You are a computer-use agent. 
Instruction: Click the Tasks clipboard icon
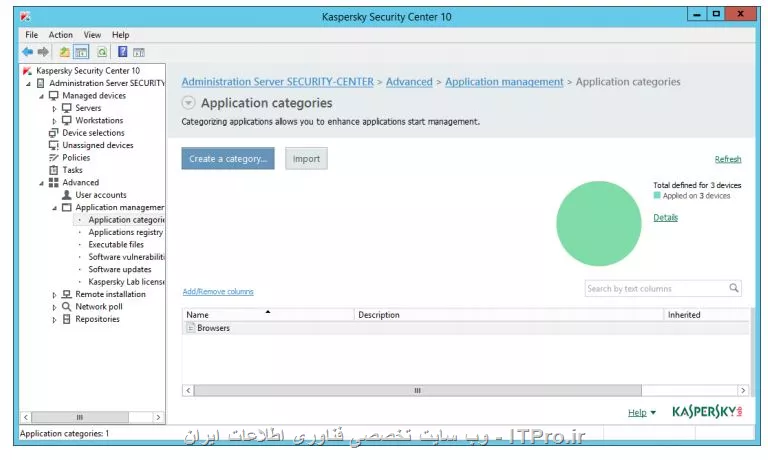pyautogui.click(x=53, y=170)
